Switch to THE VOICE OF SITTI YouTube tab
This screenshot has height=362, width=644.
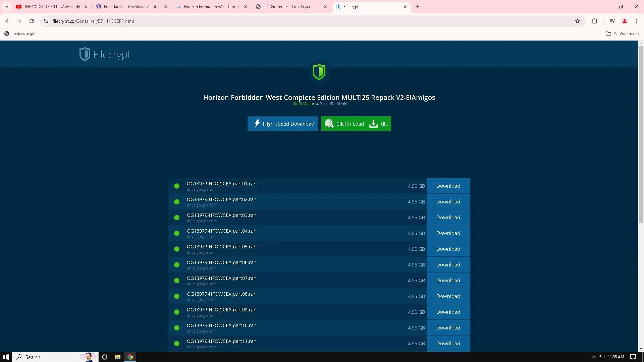(x=49, y=7)
